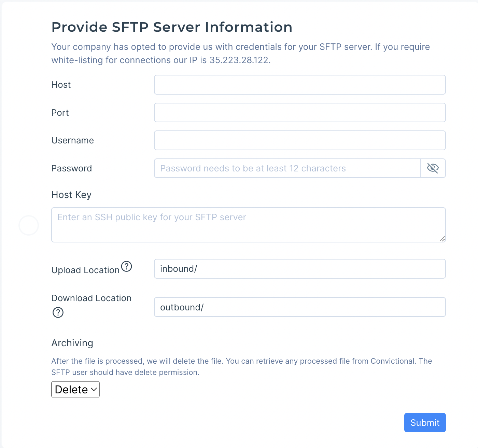
Task: Click the Download Location field containing outbound/
Action: click(x=300, y=307)
